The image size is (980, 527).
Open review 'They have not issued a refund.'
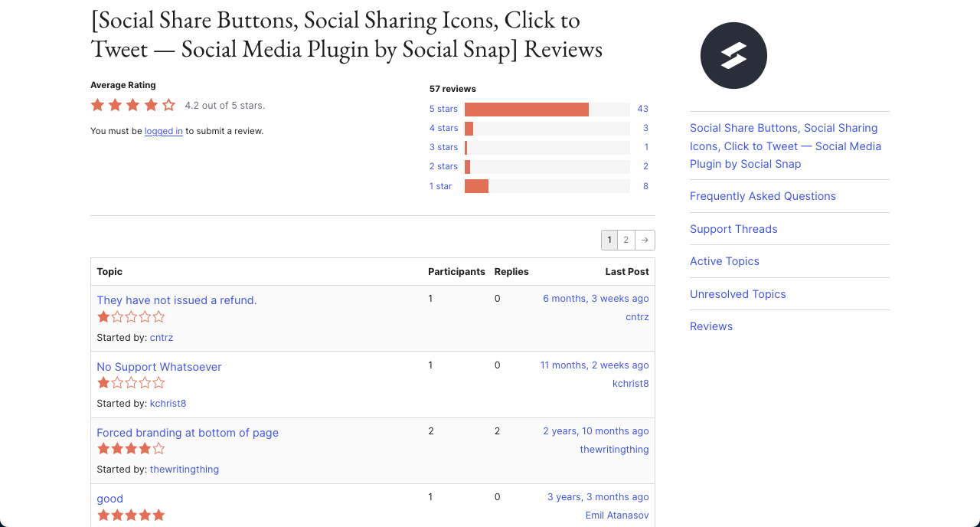point(176,300)
